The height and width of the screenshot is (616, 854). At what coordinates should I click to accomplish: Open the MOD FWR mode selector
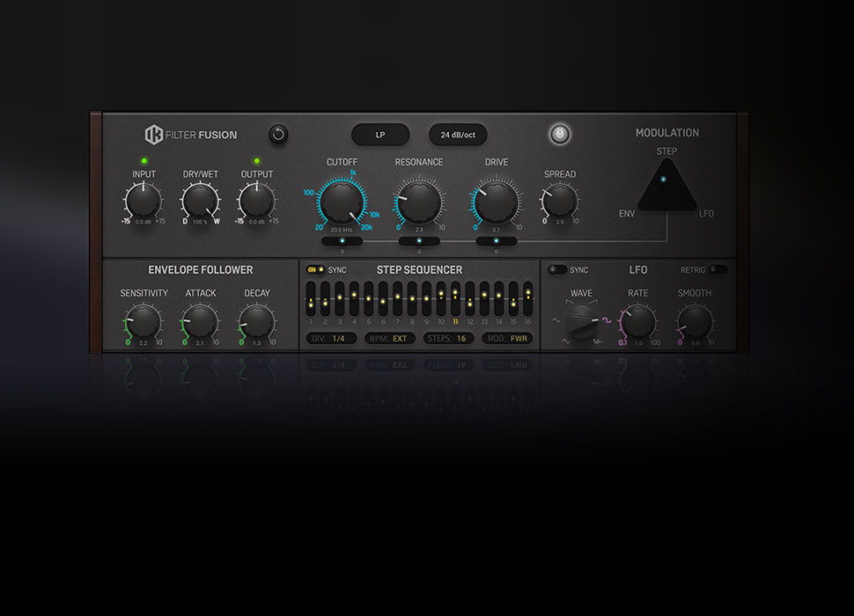pyautogui.click(x=511, y=338)
